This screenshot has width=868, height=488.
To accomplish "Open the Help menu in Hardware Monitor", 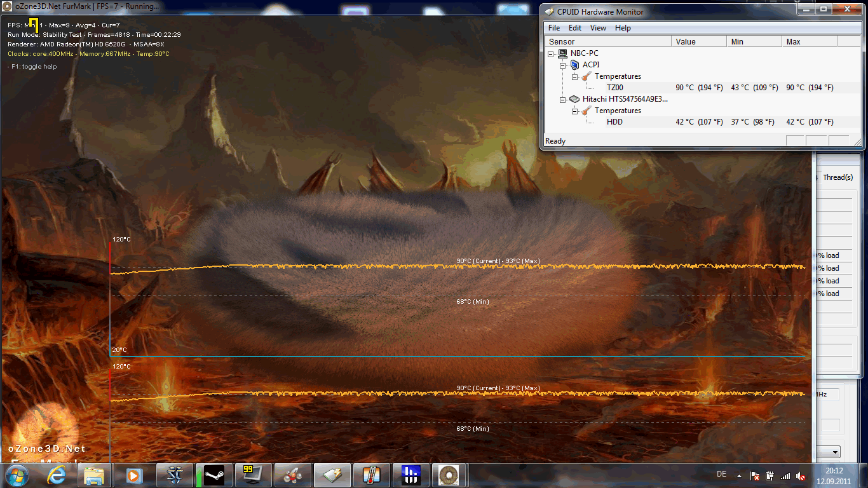I will 623,28.
